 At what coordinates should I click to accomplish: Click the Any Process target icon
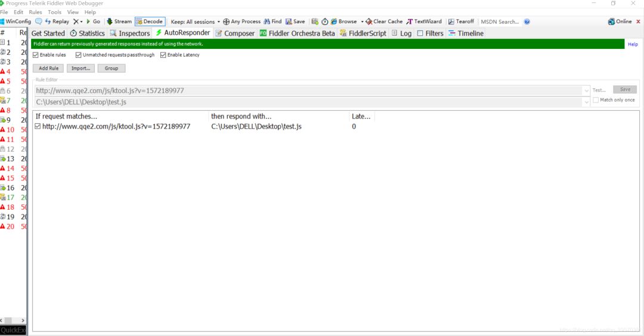[x=227, y=21]
